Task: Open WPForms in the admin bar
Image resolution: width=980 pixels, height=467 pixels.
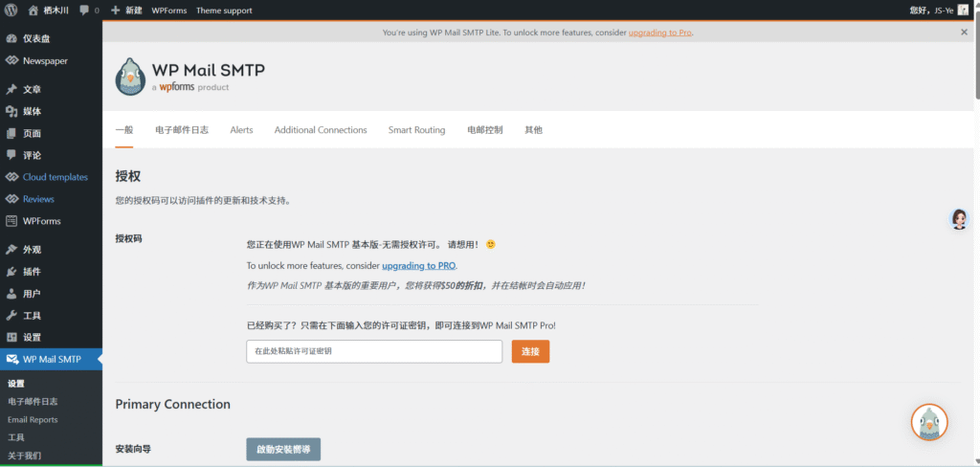Action: click(x=168, y=10)
